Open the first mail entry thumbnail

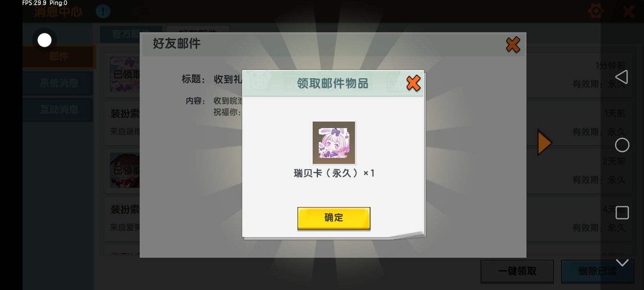click(125, 75)
